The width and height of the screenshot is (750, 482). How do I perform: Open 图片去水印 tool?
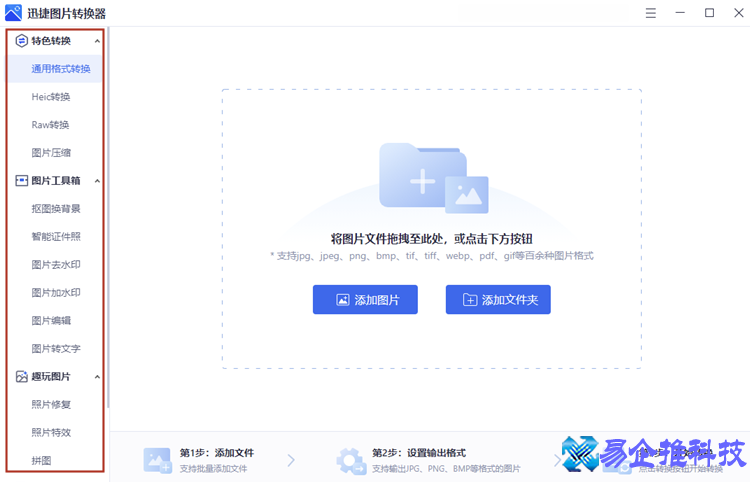pos(55,264)
